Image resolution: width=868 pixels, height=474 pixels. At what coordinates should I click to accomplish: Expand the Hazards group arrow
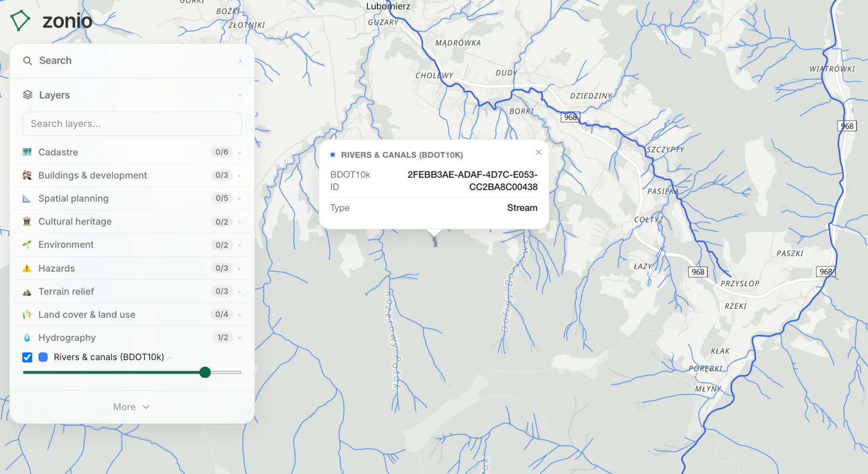tap(240, 268)
